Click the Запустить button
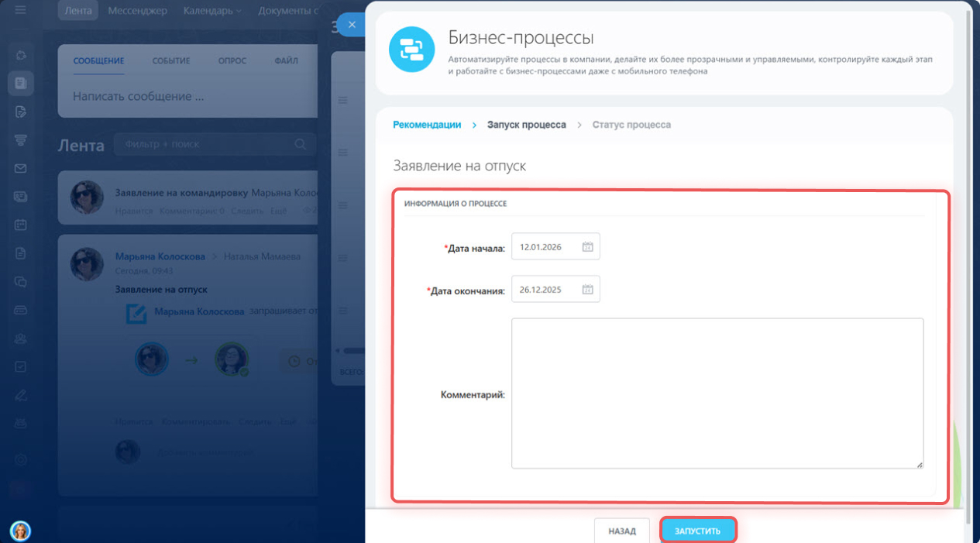 697,531
